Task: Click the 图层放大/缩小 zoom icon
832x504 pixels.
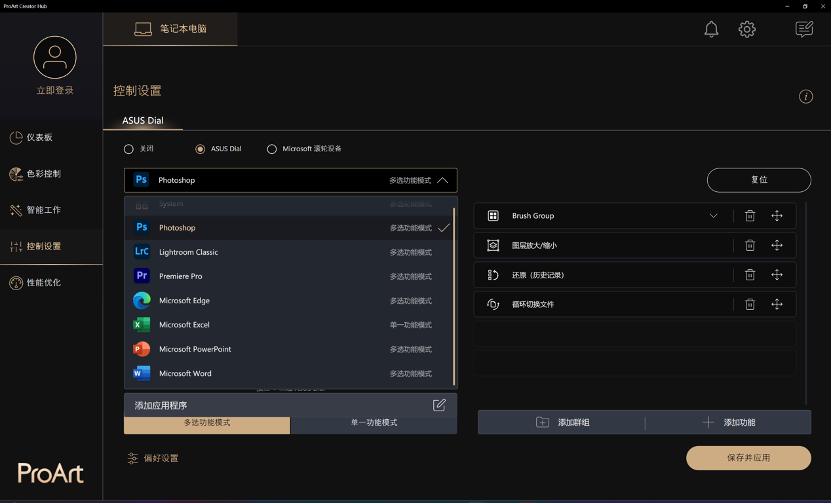Action: 493,245
